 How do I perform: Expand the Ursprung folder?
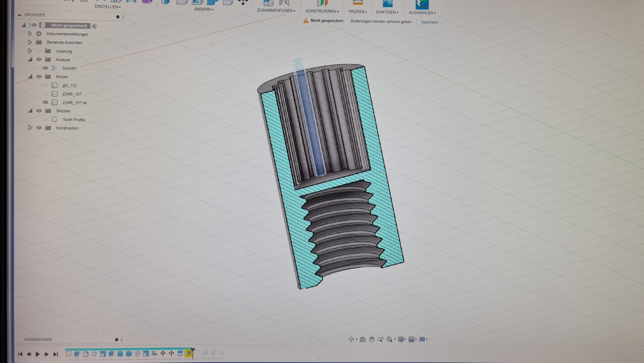30,50
